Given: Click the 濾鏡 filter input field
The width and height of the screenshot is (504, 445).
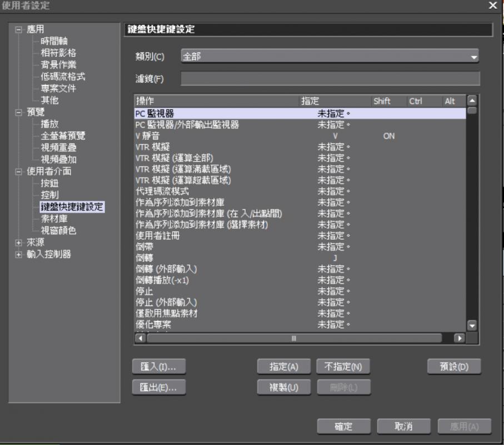Looking at the screenshot, I should [x=330, y=78].
